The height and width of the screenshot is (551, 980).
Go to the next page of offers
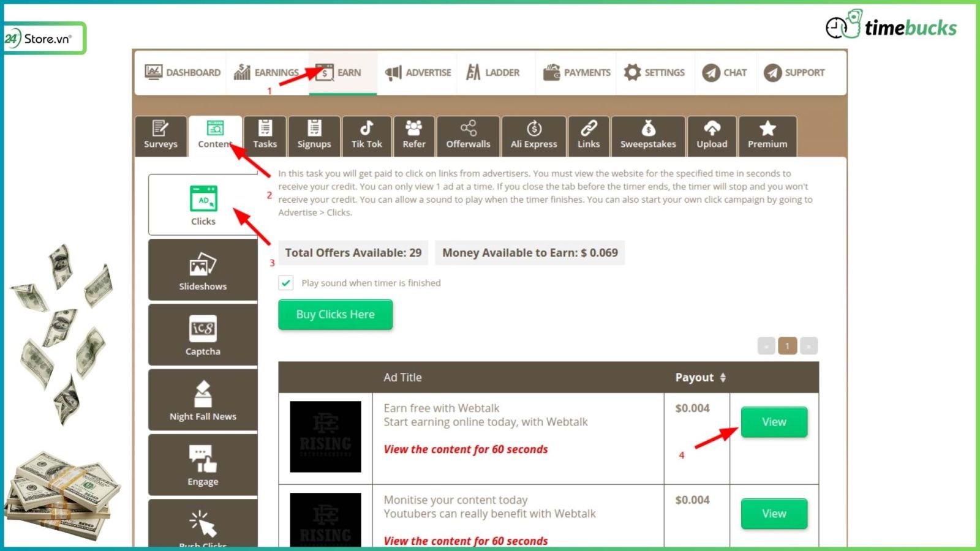tap(809, 346)
